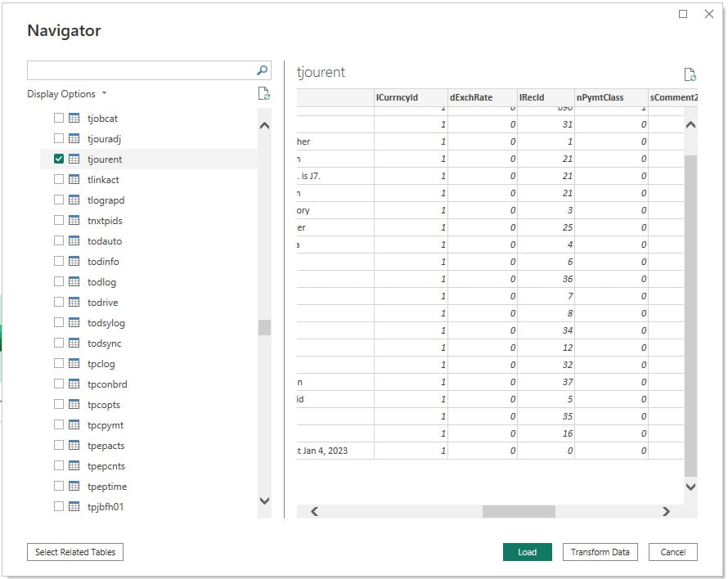This screenshot has width=728, height=579.
Task: Click the table icon beside tpjbfh01
Action: coord(74,507)
